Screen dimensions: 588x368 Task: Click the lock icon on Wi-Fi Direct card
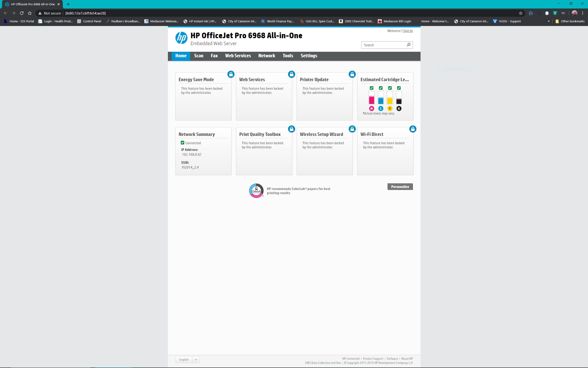click(413, 129)
